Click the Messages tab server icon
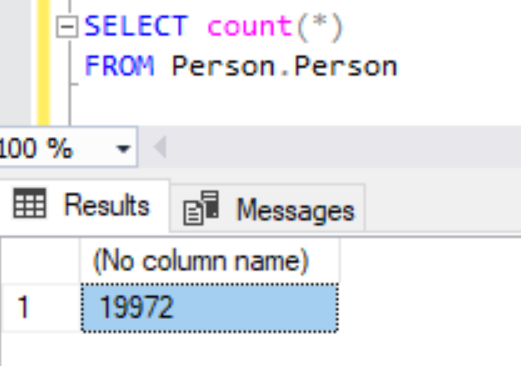 click(x=201, y=208)
